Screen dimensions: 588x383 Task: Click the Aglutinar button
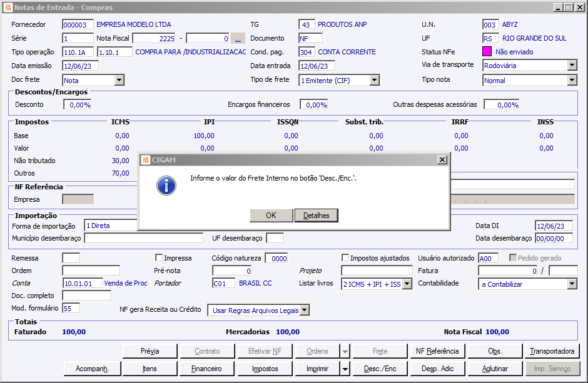[x=495, y=369]
